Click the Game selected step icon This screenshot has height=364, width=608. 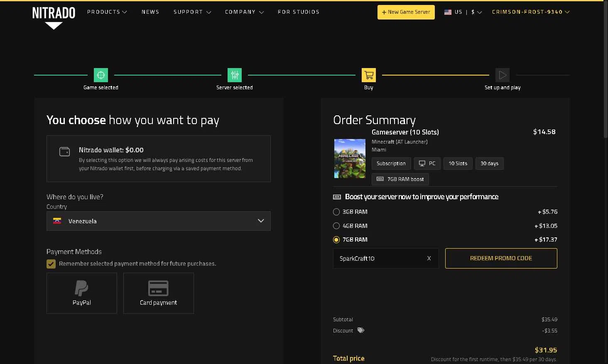click(x=101, y=75)
